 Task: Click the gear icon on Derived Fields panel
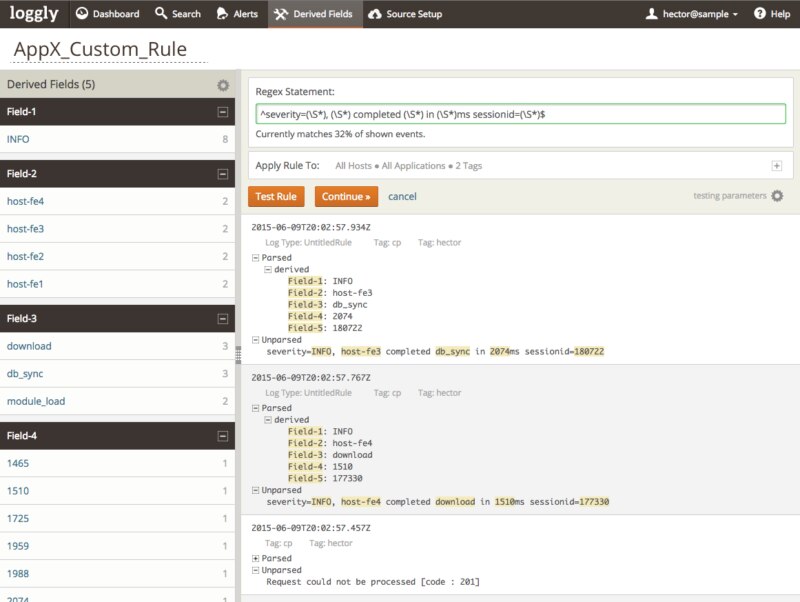click(x=225, y=85)
